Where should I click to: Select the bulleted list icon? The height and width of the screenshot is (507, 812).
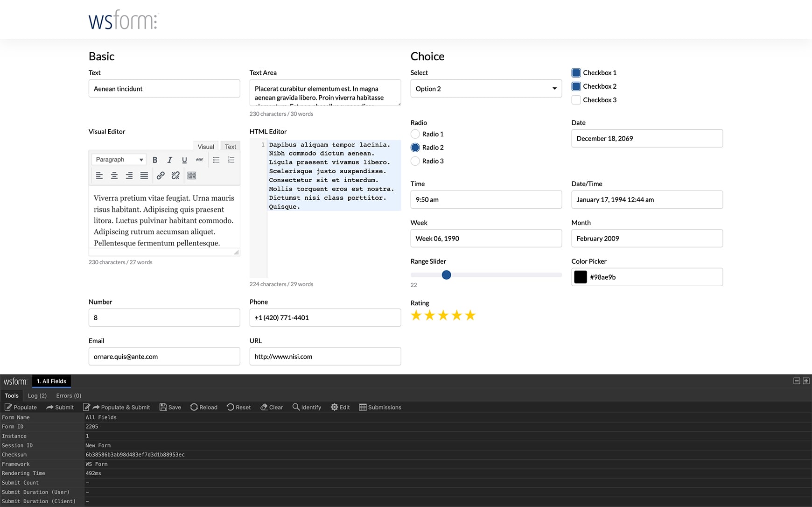coord(216,160)
